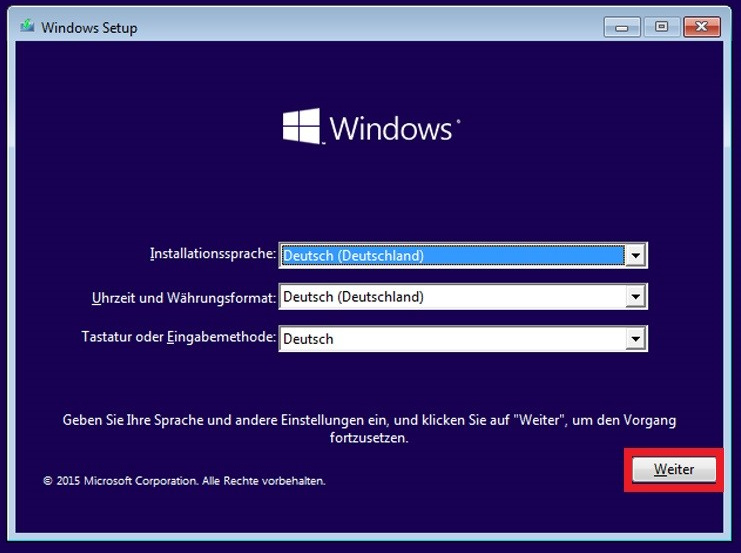Open the Installationssprache dropdown arrow
The image size is (741, 553).
click(636, 256)
